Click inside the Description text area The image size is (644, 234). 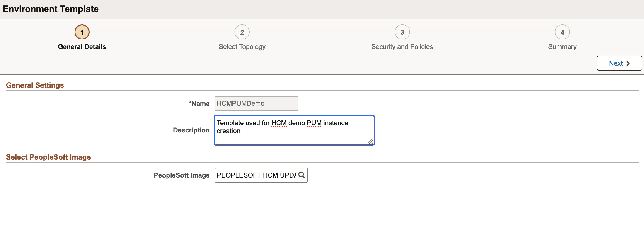[294, 130]
